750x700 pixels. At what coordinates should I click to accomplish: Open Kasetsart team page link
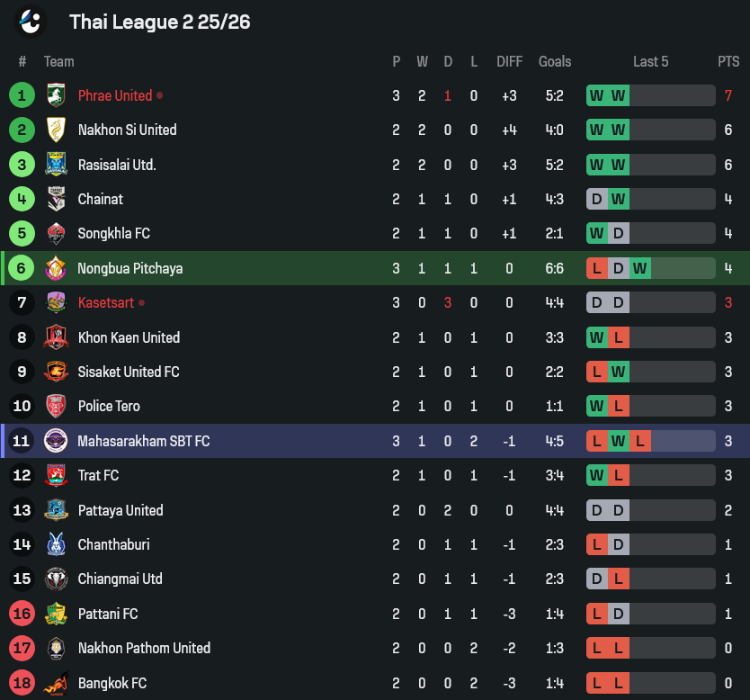point(106,303)
